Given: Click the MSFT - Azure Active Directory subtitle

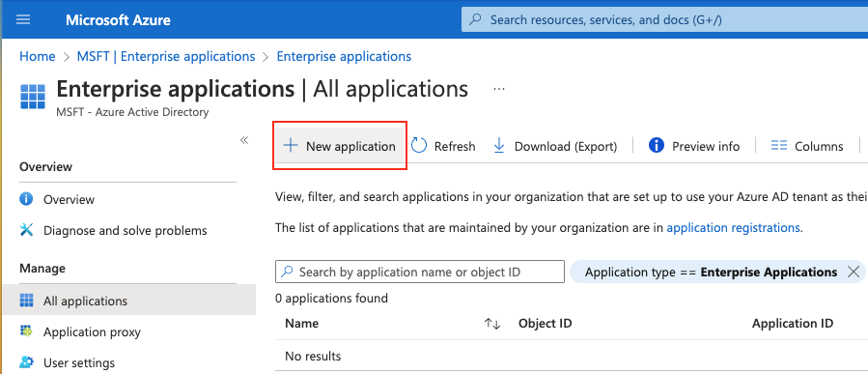Looking at the screenshot, I should (132, 112).
